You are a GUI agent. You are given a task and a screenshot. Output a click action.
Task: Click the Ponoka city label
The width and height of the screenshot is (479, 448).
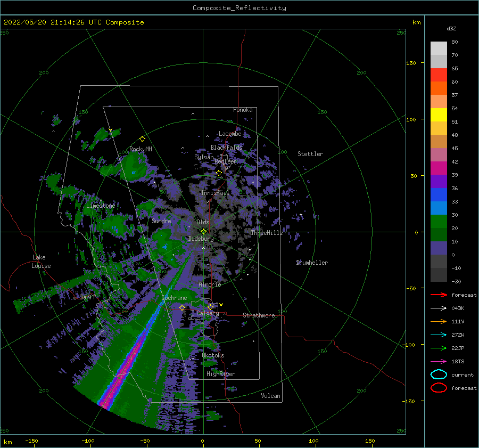point(243,110)
